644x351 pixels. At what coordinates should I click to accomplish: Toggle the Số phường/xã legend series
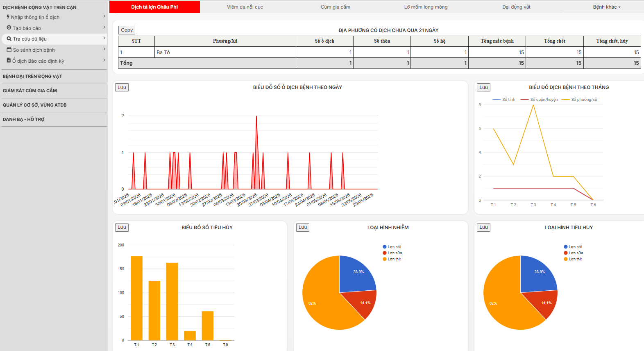tap(579, 100)
